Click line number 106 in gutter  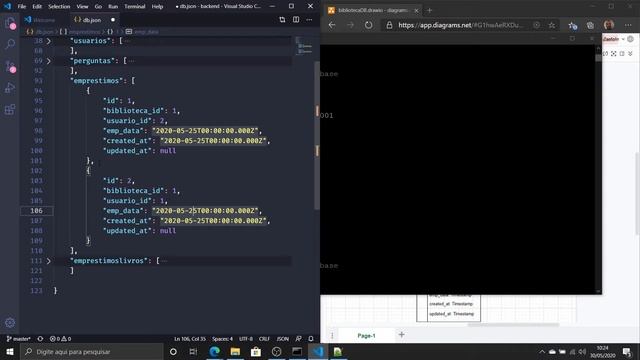coord(36,211)
